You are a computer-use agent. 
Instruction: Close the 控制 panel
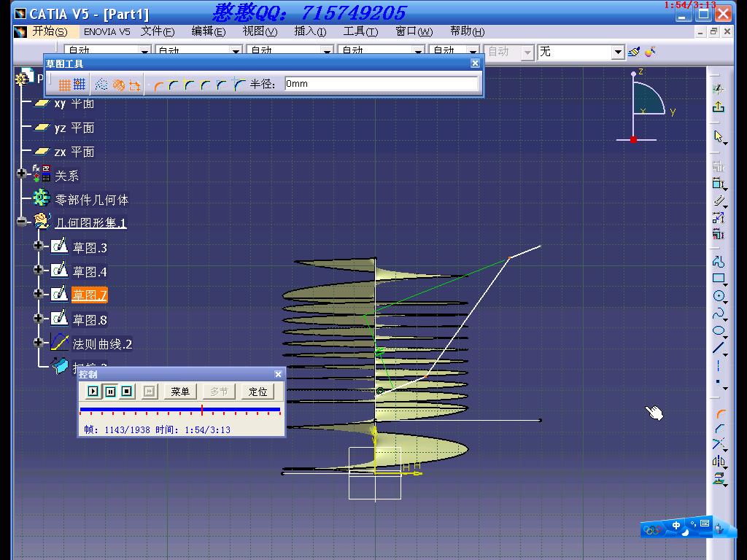278,374
